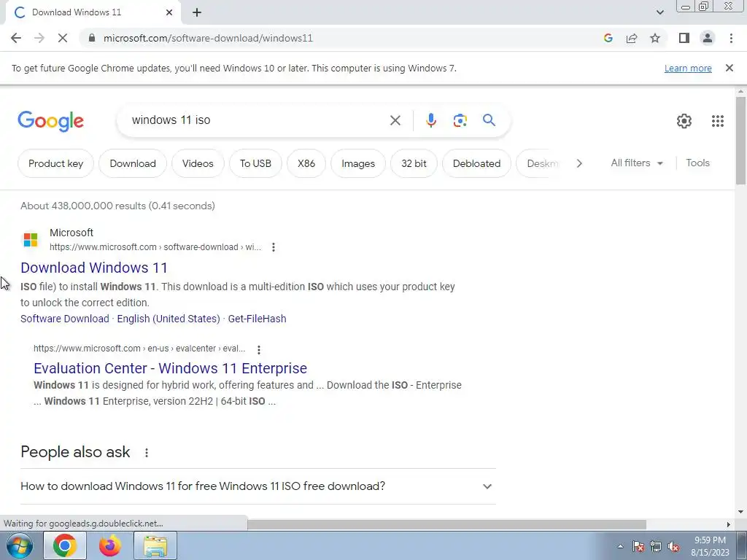Search by image with Lens
747x560 pixels.
pos(460,120)
